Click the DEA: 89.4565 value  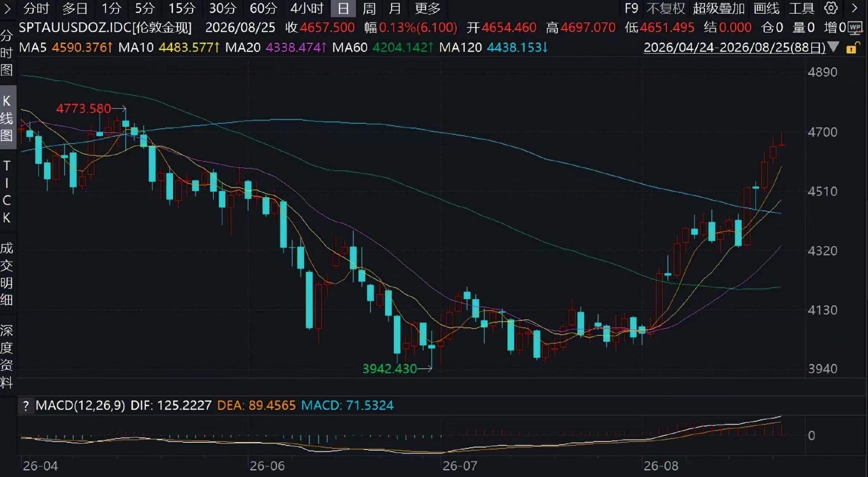(256, 406)
